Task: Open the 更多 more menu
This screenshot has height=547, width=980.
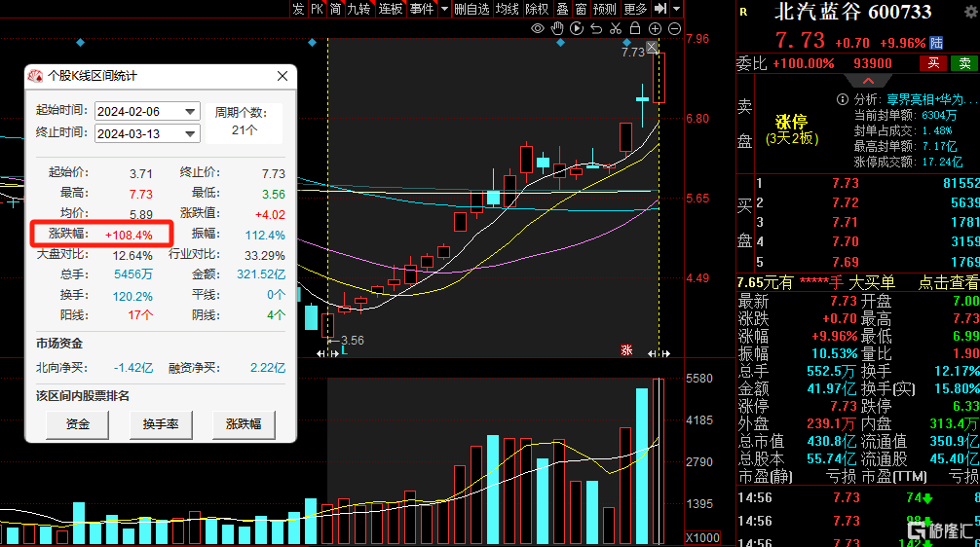Action: pyautogui.click(x=635, y=9)
